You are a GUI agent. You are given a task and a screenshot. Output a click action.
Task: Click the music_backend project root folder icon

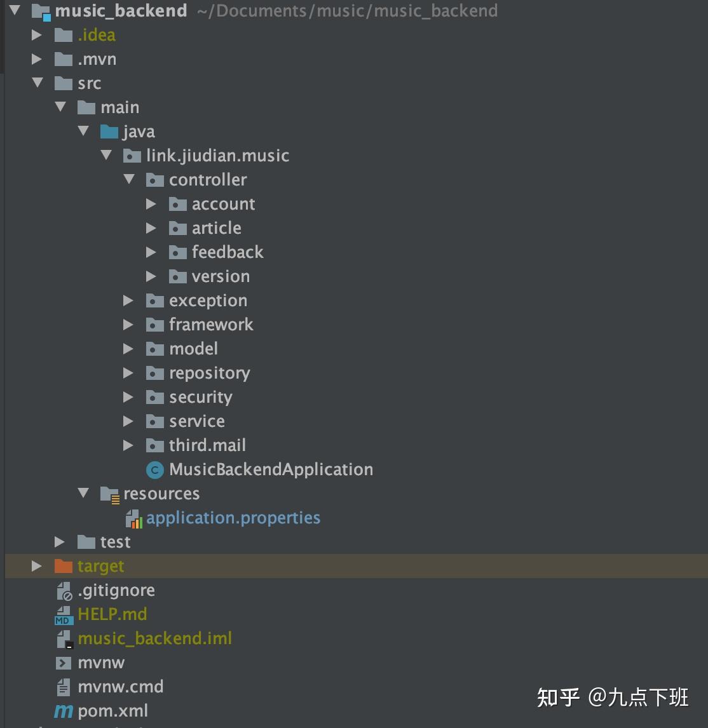coord(42,10)
